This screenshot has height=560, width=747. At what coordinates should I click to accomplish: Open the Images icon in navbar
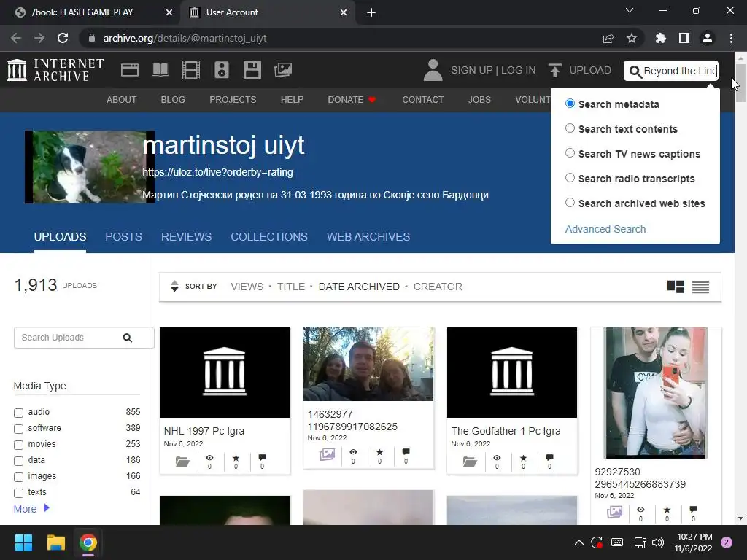coord(283,70)
